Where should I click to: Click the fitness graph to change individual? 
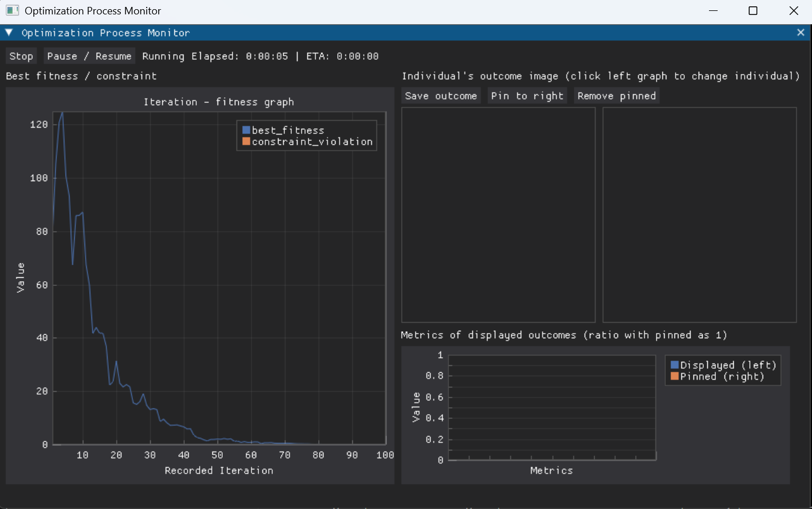(219, 276)
